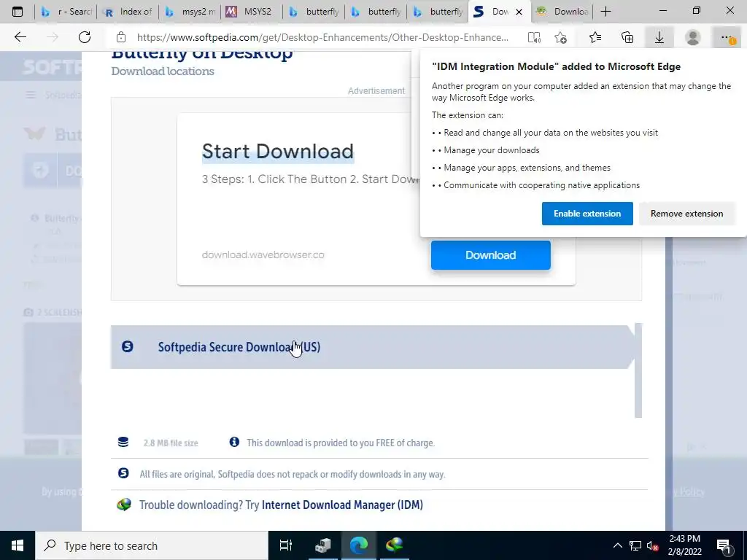Open the Favorites list
This screenshot has height=560, width=747.
[x=595, y=38]
